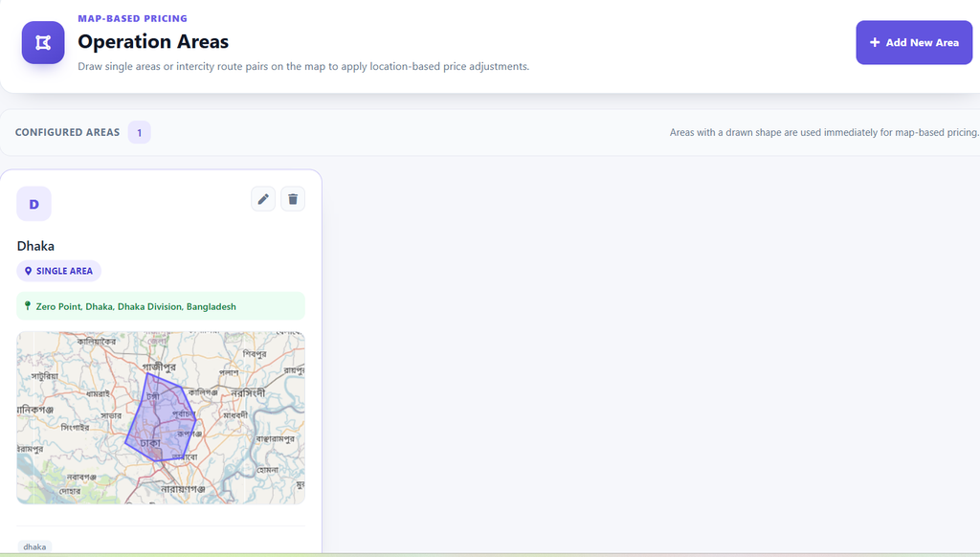Click the Dhaka card title
980x557 pixels.
pos(35,246)
